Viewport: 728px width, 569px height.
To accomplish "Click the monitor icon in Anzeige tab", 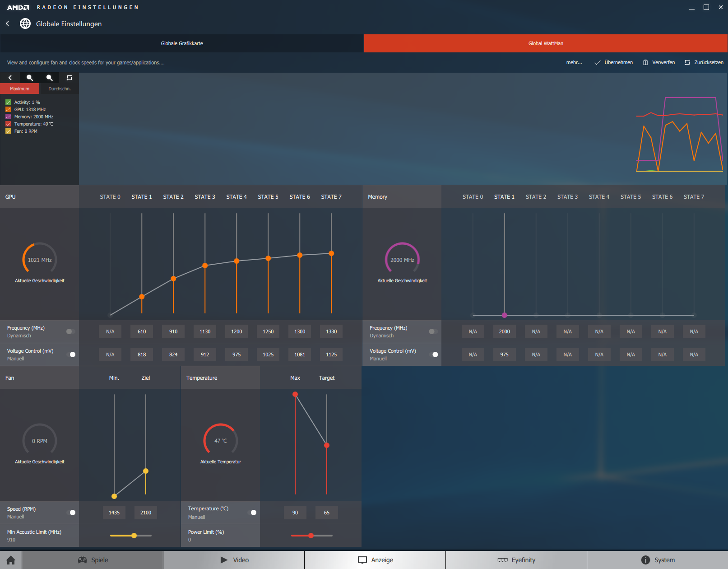I will (x=362, y=560).
